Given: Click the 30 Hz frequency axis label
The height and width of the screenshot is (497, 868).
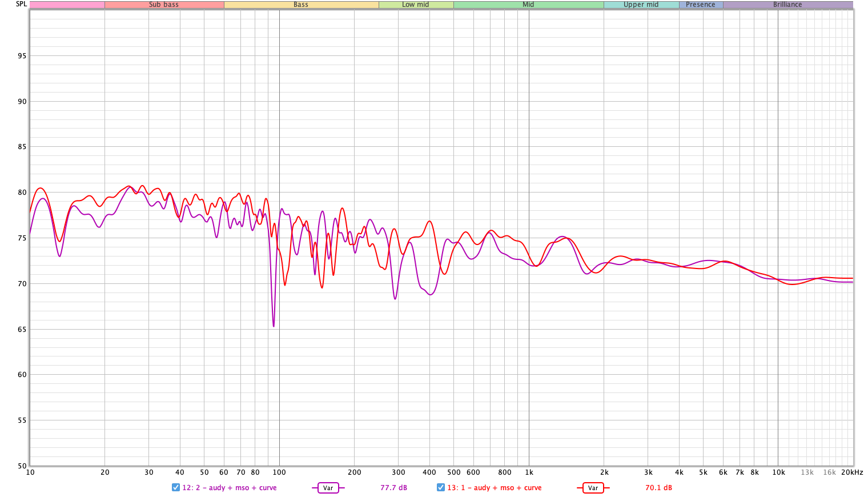Looking at the screenshot, I should tap(149, 472).
